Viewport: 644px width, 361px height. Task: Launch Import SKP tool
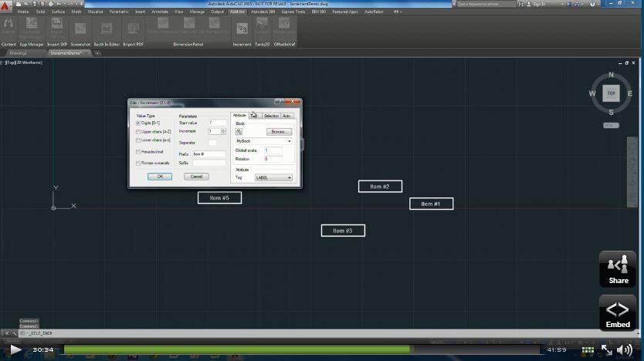(56, 25)
